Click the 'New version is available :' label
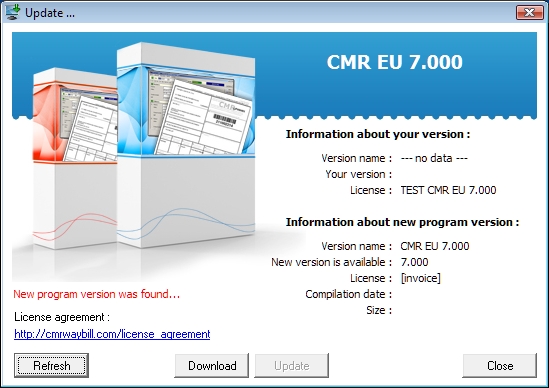 pos(332,262)
